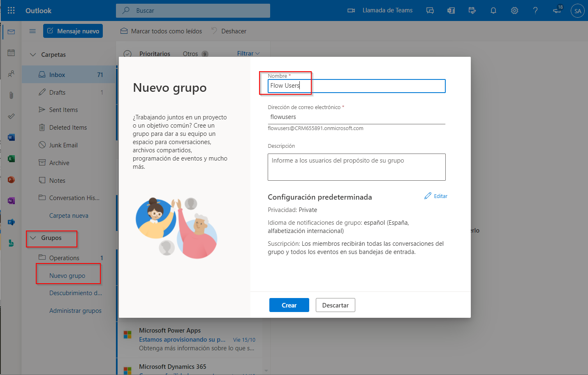The height and width of the screenshot is (375, 588).
Task: Launch Excel from the left rail
Action: click(x=11, y=158)
